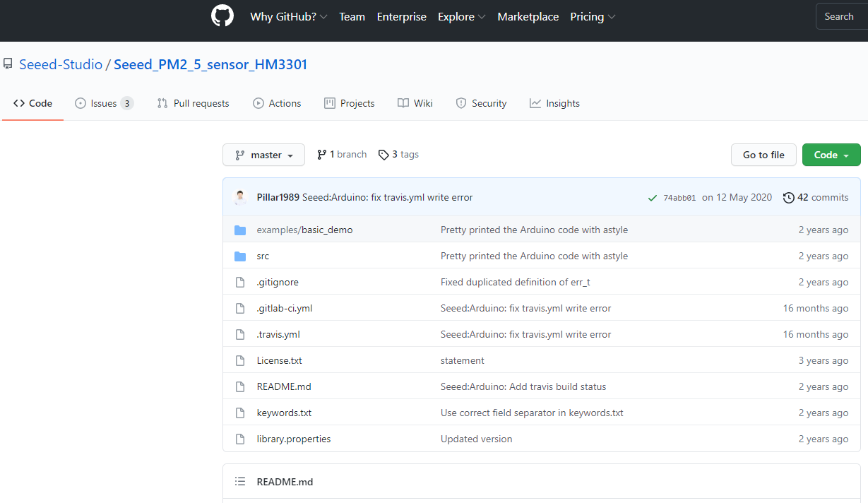Open the examples/basic_demo folder

point(304,230)
